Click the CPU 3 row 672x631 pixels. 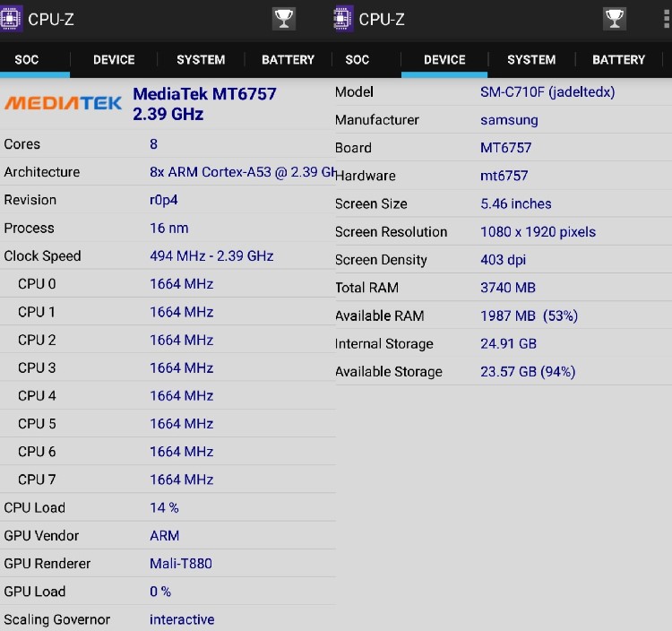[168, 367]
